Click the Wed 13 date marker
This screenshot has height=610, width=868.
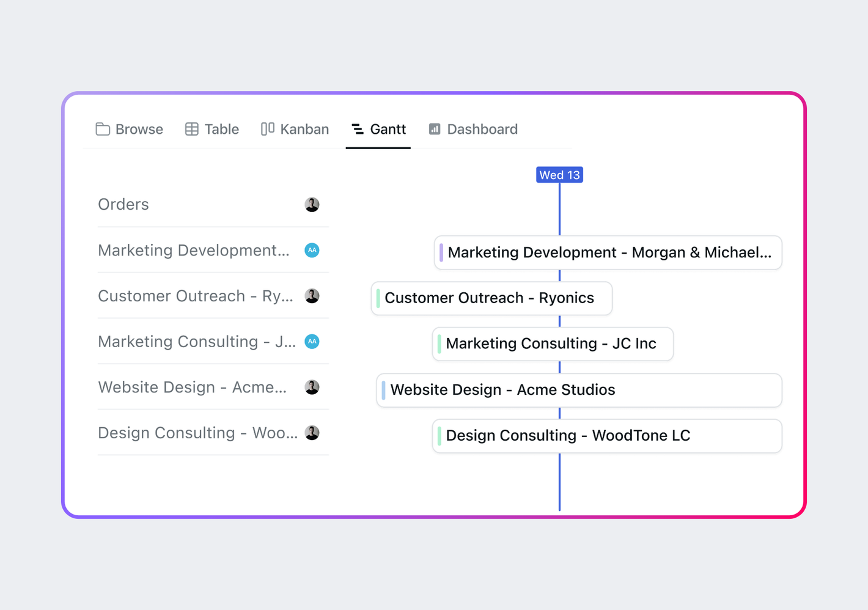point(559,175)
